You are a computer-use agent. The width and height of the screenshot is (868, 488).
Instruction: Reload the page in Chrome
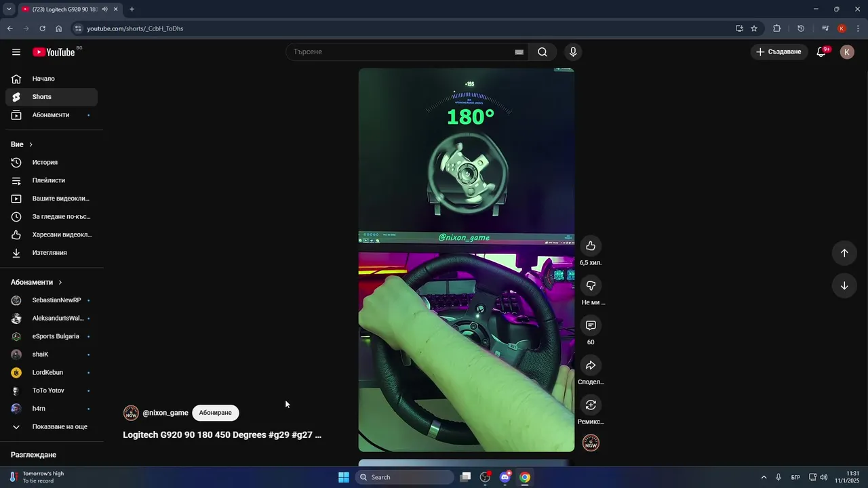pyautogui.click(x=42, y=28)
